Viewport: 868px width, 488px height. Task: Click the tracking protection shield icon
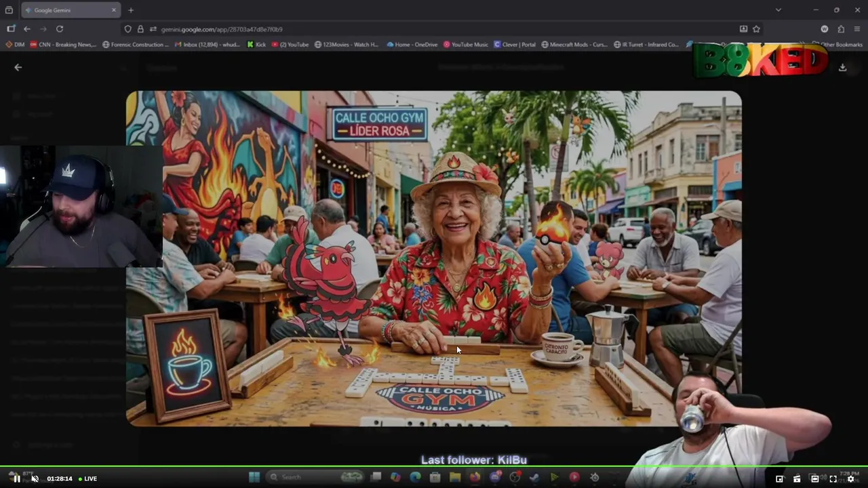click(127, 29)
